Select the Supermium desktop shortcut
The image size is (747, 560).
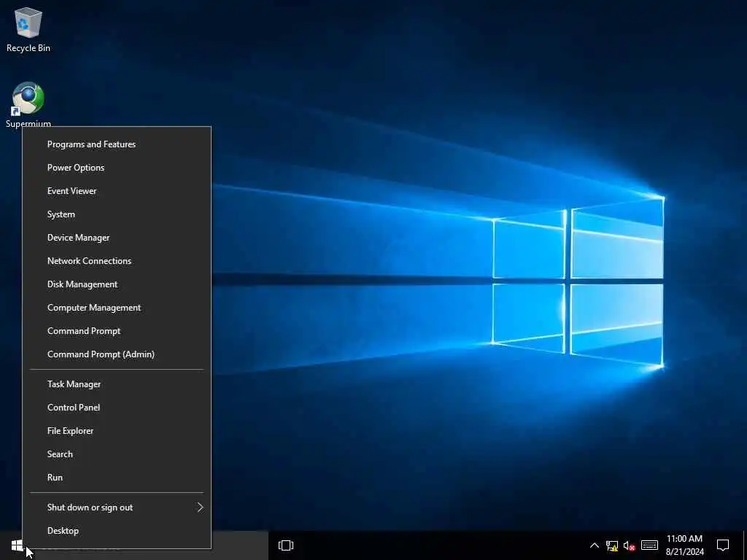click(28, 105)
